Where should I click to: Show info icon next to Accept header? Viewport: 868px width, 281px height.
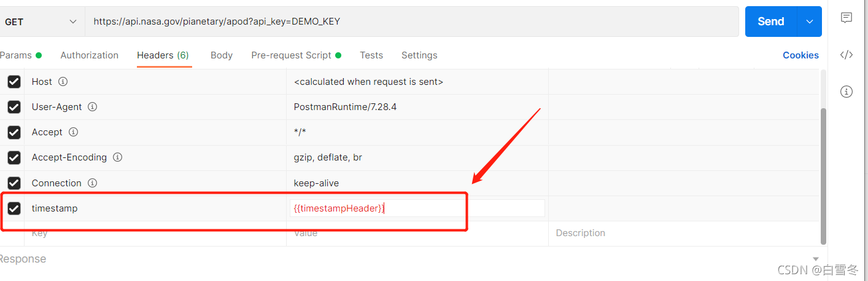click(73, 132)
